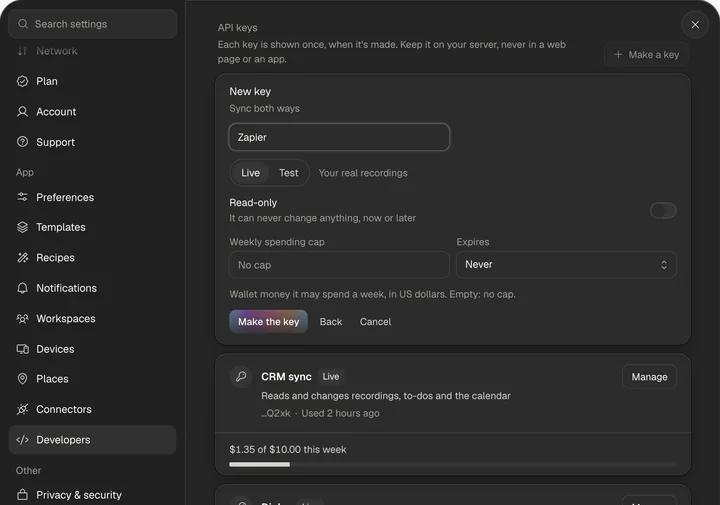The height and width of the screenshot is (505, 720).
Task: Open Support page
Action: tap(92, 142)
